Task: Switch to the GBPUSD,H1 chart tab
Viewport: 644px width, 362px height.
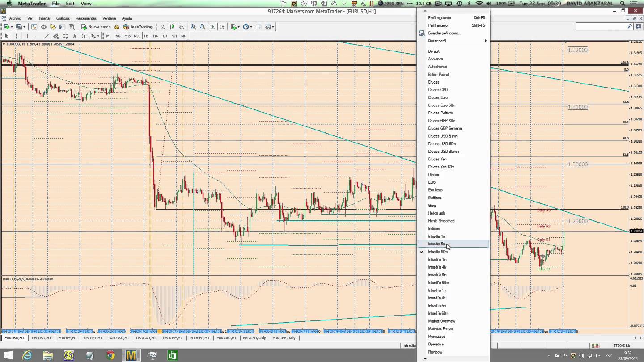Action: coord(41,338)
